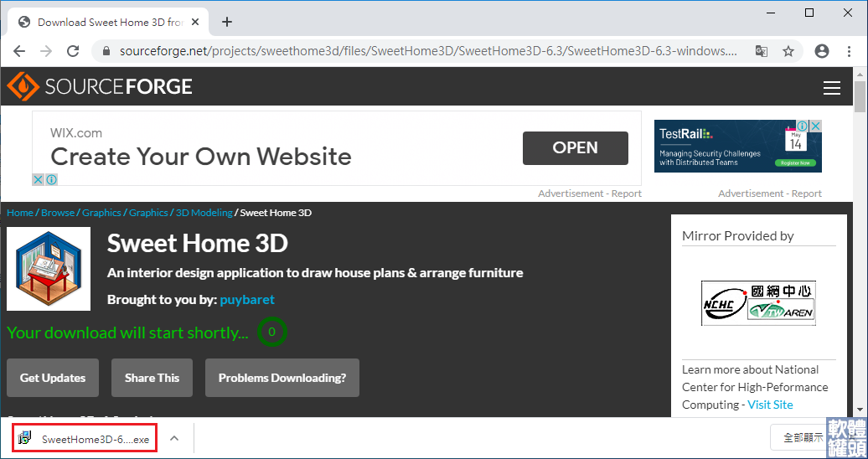Viewport: 868px width, 459px height.
Task: Open the Chrome three-dot menu
Action: tap(850, 51)
